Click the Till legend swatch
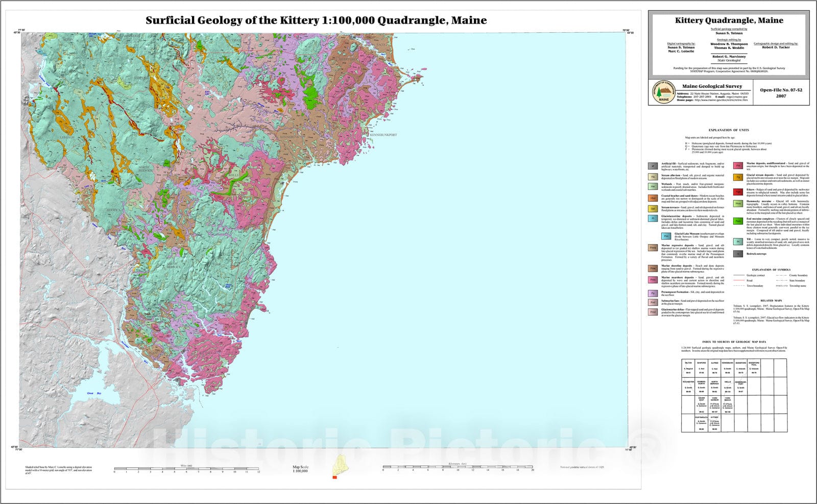817x504 pixels. pyautogui.click(x=738, y=242)
